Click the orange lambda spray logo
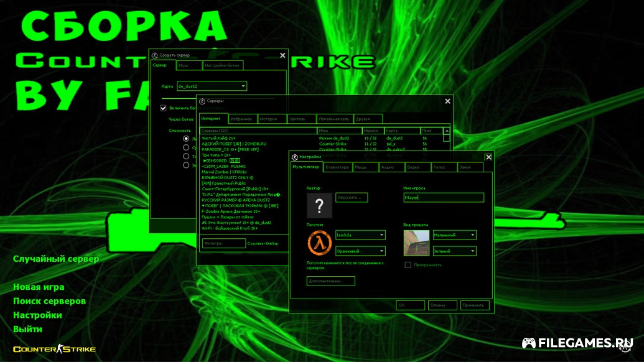Viewport: 644px width, 362px height. pyautogui.click(x=319, y=243)
